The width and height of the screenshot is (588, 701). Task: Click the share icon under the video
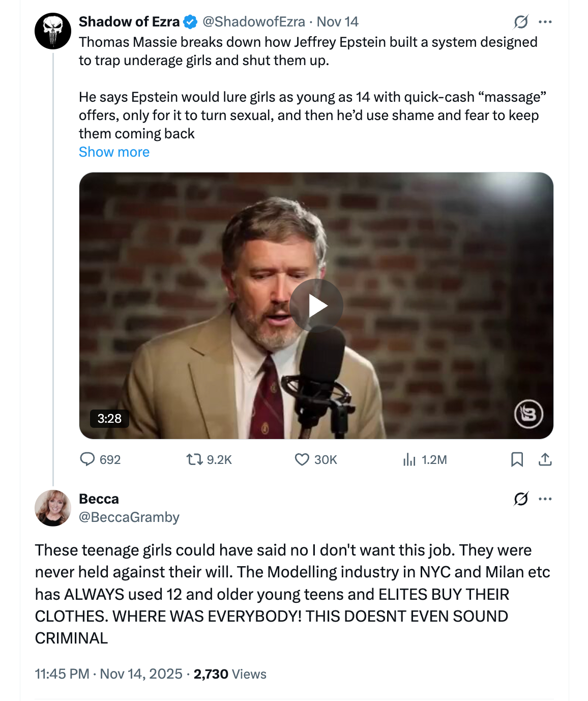(x=545, y=459)
